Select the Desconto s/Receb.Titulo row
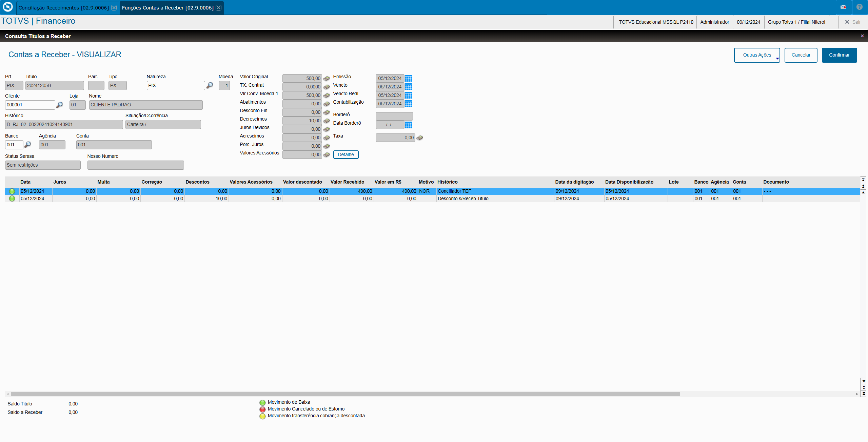Screen dimensions: 868x442 pyautogui.click(x=463, y=198)
